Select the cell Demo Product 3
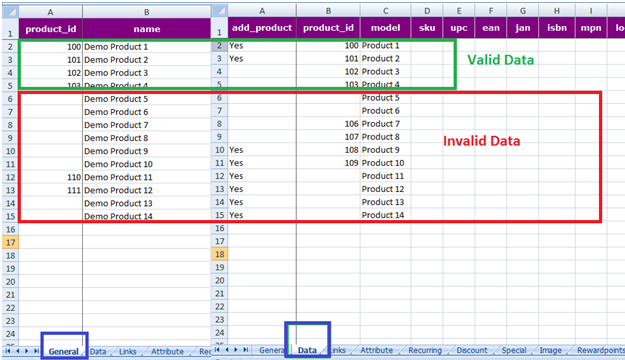 coord(147,73)
